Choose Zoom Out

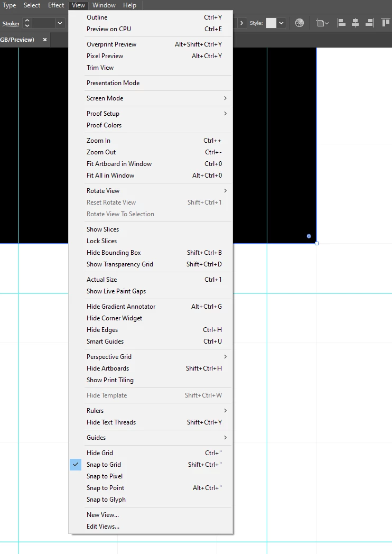(x=151, y=152)
